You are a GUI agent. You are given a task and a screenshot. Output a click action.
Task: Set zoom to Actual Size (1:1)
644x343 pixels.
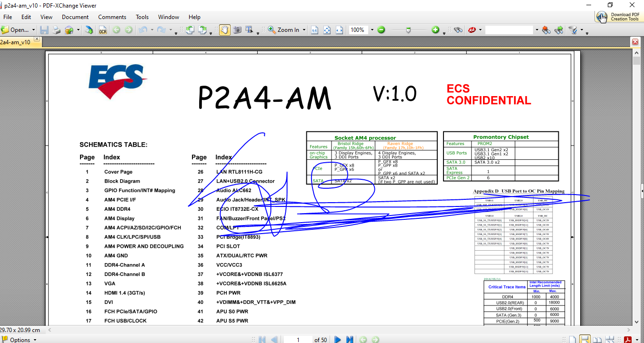point(315,30)
